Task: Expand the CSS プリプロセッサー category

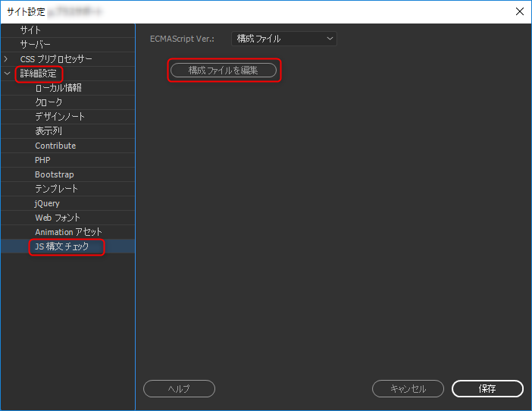Action: click(x=7, y=59)
